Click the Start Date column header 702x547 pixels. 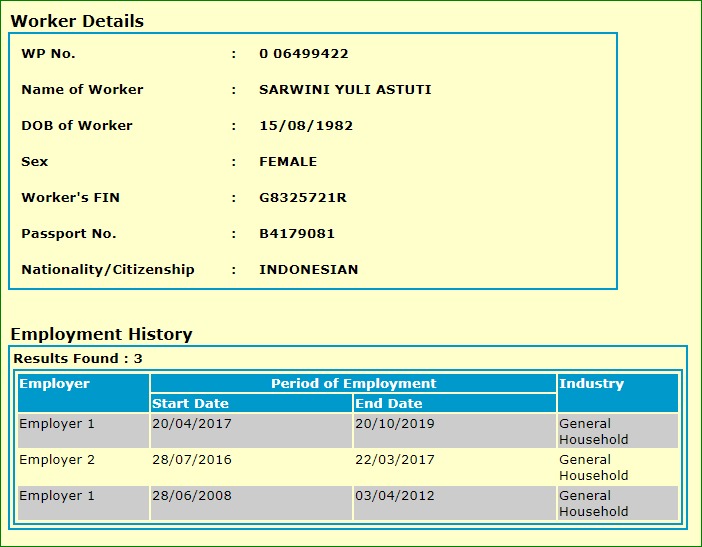tap(190, 404)
